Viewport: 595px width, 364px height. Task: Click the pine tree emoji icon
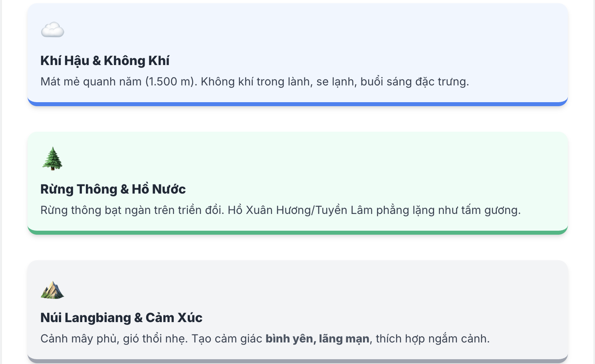(52, 158)
